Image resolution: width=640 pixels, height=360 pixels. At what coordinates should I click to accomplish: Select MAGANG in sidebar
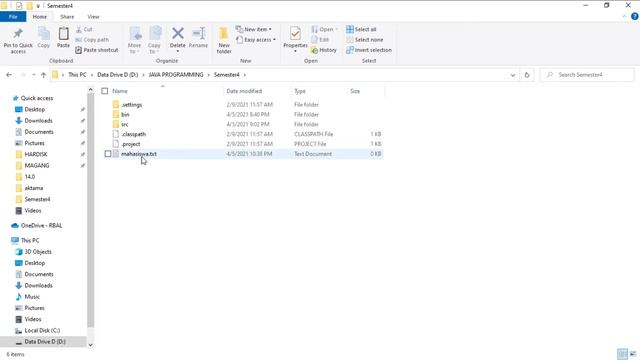coord(37,165)
